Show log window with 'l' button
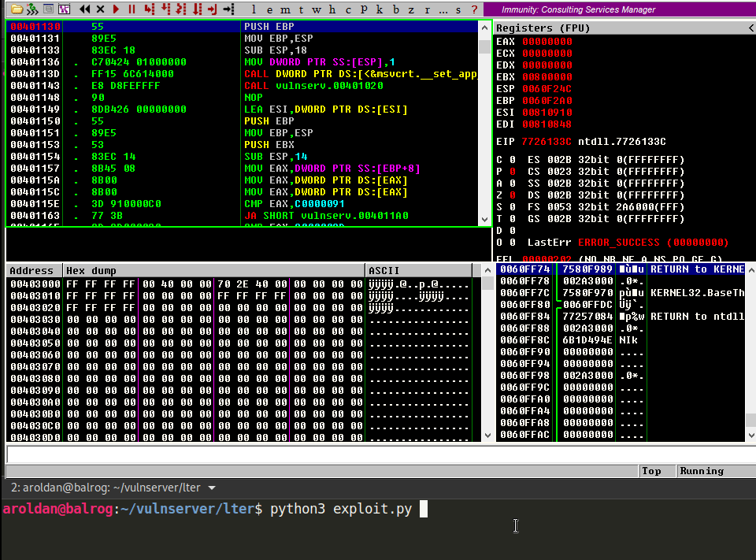The image size is (756, 560). coord(254,9)
